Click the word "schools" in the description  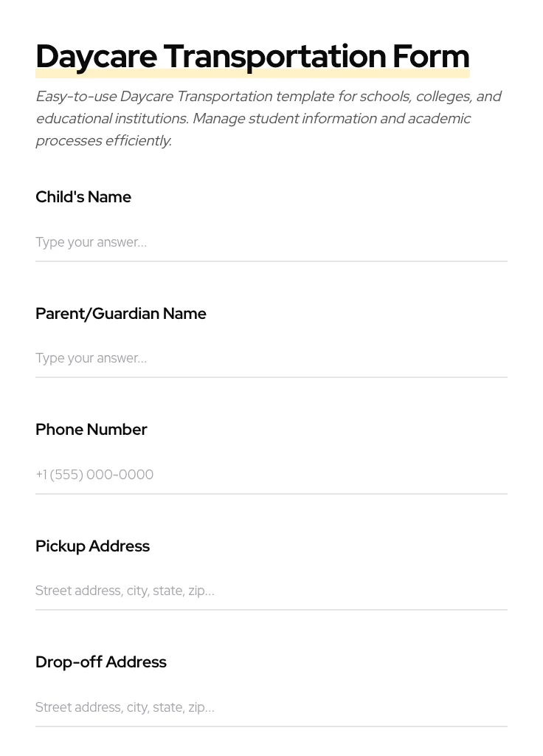point(384,97)
